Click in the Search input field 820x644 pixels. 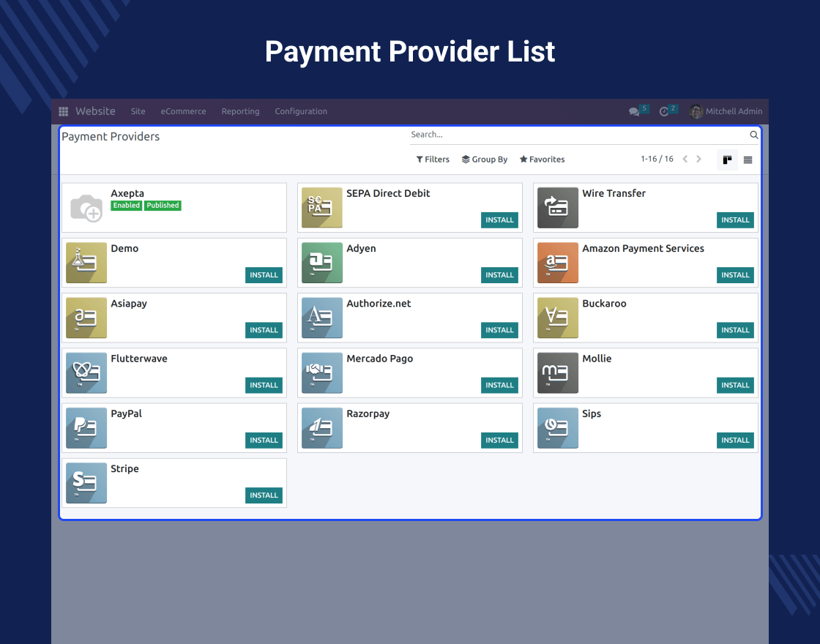click(x=578, y=135)
